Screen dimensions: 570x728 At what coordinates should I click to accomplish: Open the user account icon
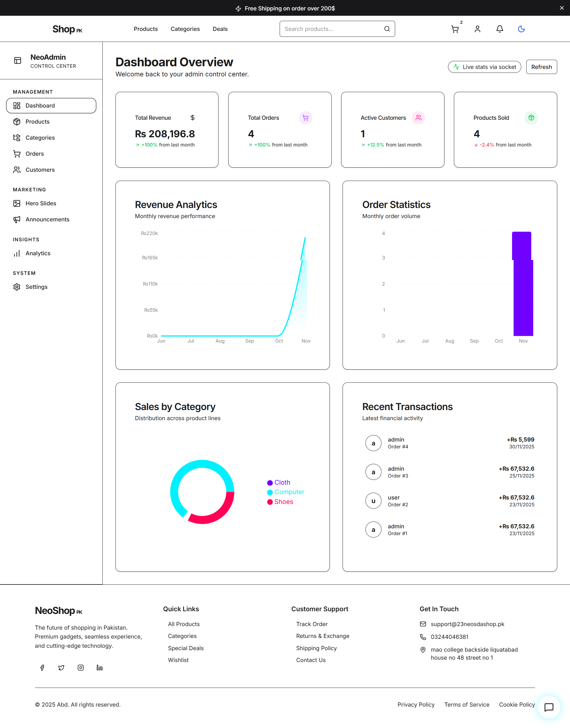(477, 29)
